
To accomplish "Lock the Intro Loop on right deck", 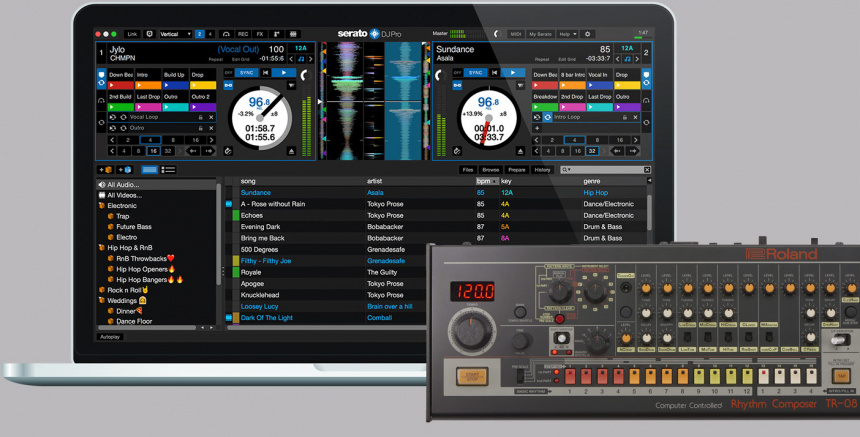I will [x=623, y=117].
